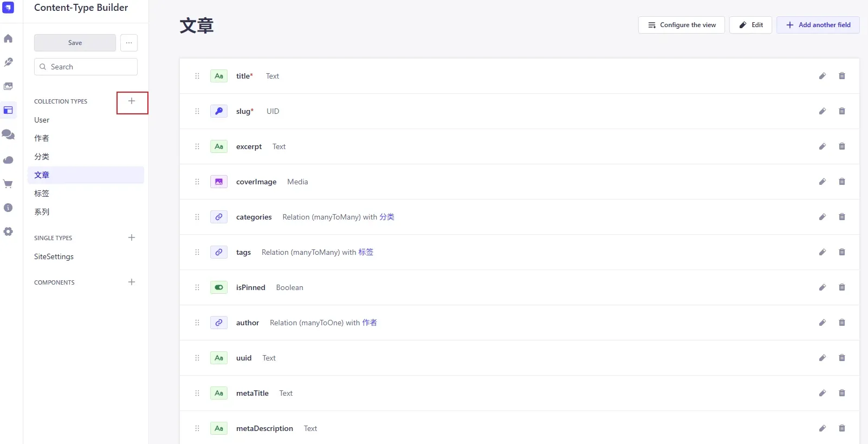This screenshot has height=444, width=868.
Task: Follow 分类 link in categories relation
Action: click(x=387, y=217)
